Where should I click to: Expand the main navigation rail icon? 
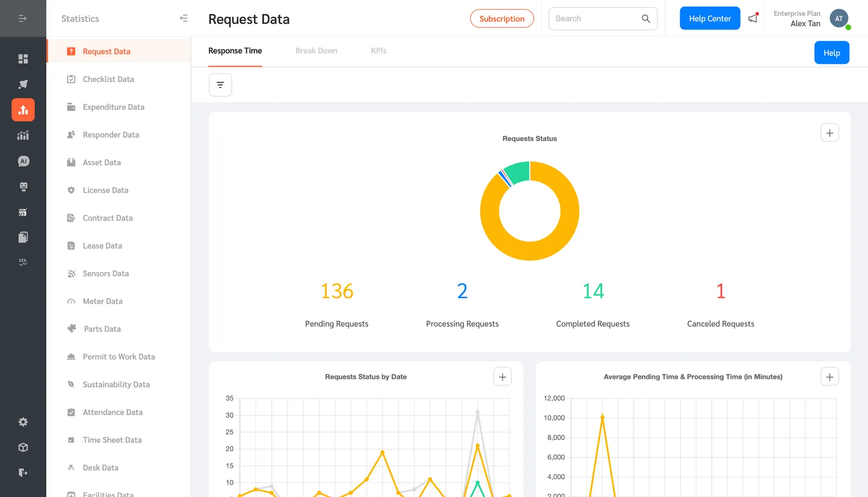click(23, 18)
